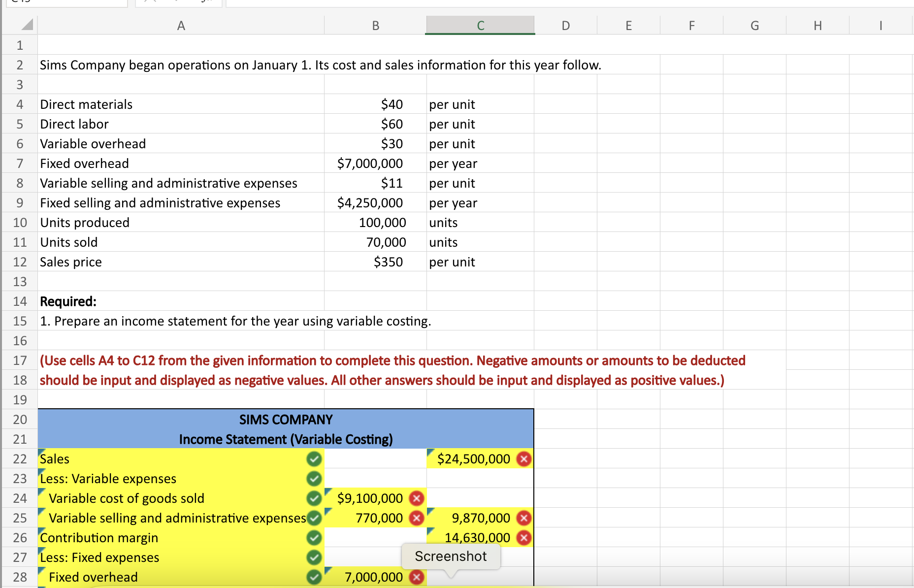Viewport: 914px width, 588px height.
Task: Click the red X next to 770,000
Action: point(417,518)
